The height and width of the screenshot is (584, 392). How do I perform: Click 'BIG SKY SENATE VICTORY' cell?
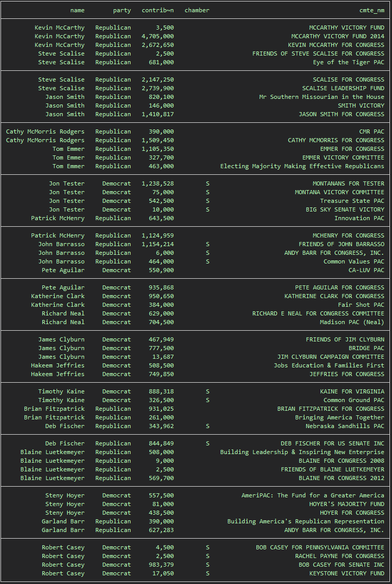click(x=345, y=209)
